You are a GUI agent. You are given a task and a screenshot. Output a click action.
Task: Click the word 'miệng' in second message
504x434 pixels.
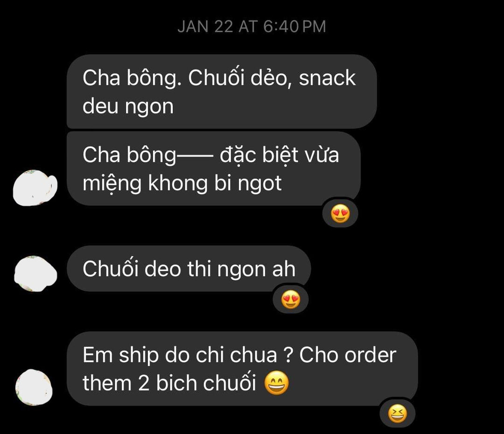[x=112, y=184]
